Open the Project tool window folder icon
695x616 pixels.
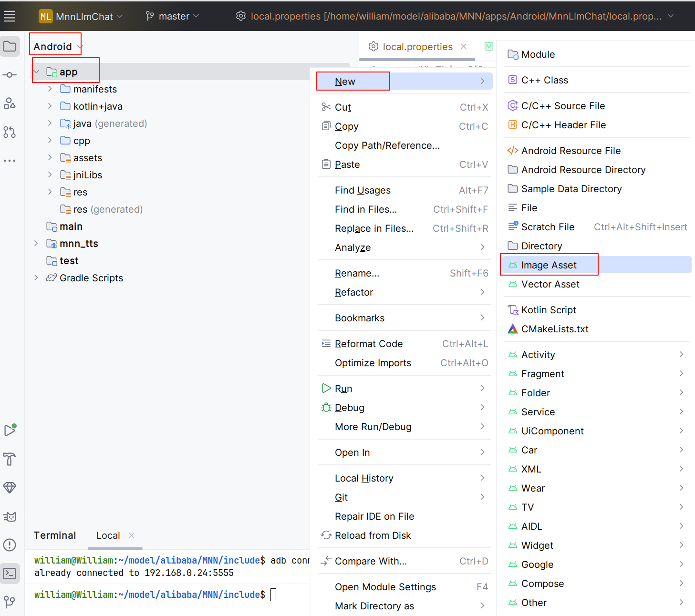pos(10,46)
